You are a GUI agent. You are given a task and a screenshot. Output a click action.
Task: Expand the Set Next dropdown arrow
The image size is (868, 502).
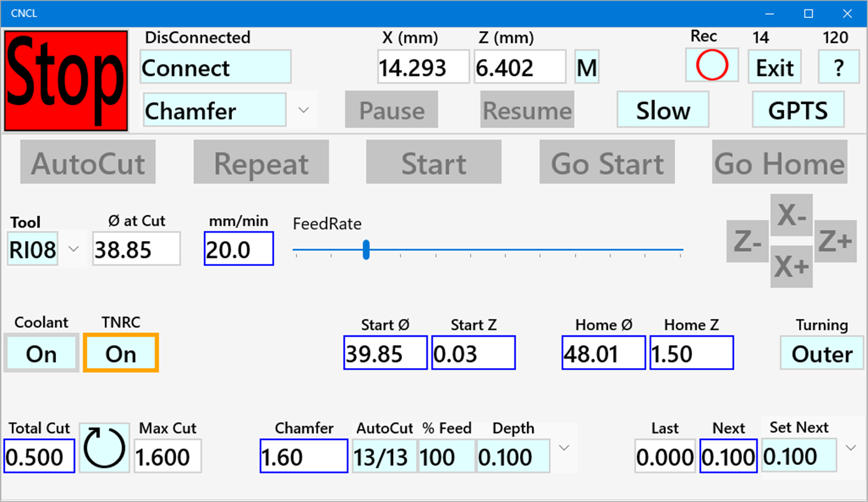tap(850, 448)
